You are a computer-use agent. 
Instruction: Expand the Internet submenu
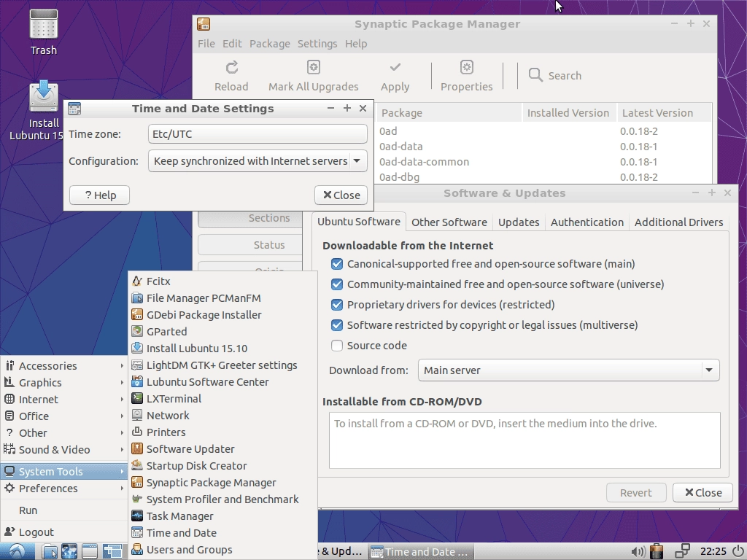64,399
